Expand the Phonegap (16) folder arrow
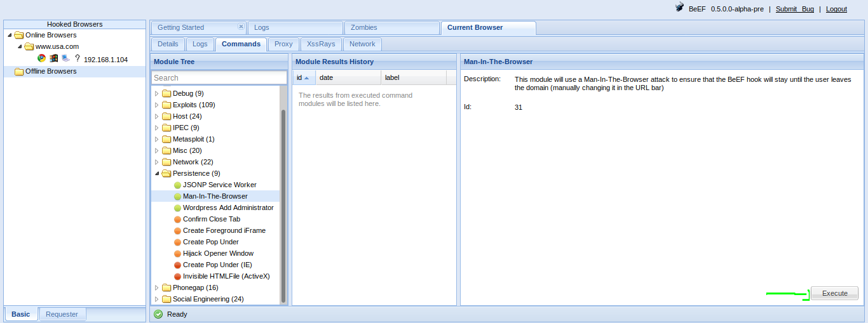The image size is (868, 323). coord(157,287)
